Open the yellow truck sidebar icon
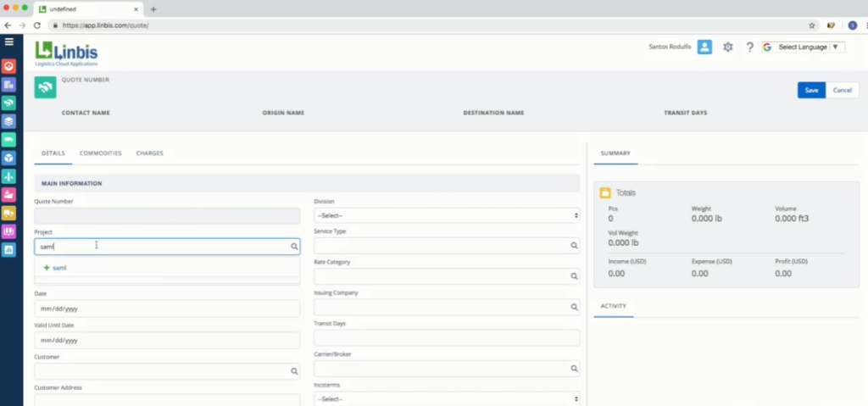The width and height of the screenshot is (868, 406). click(8, 213)
